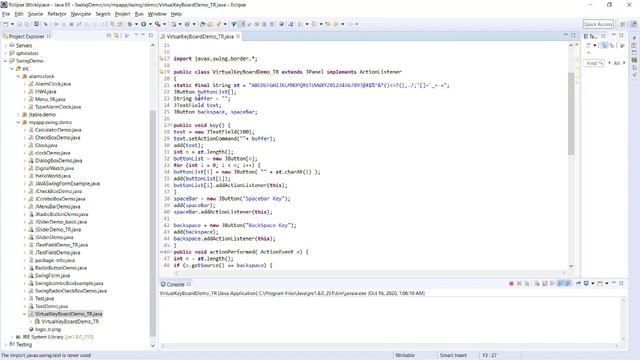Open the Run button dropdown arrow
This screenshot has height=360, width=640.
pos(150,24)
